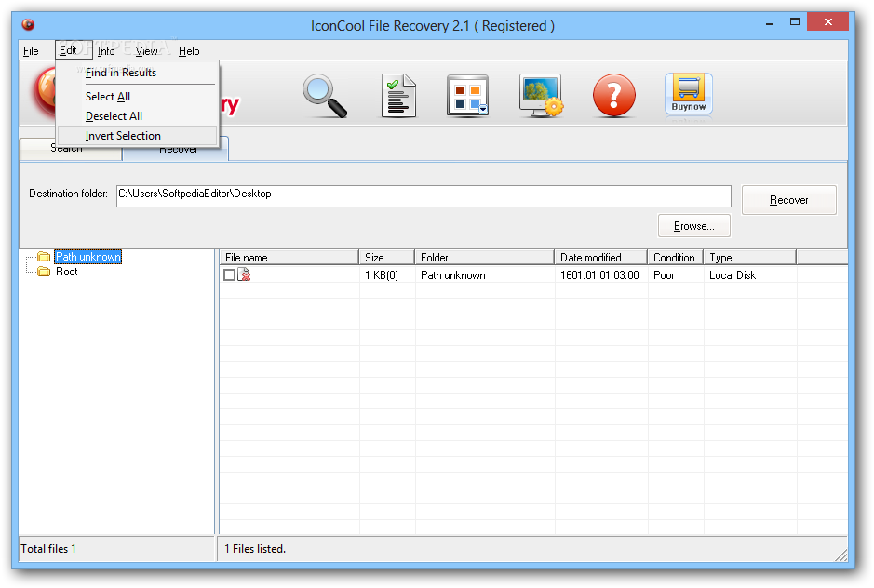Click the Destination folder path field
Viewport: 874px width, 588px height.
(424, 196)
